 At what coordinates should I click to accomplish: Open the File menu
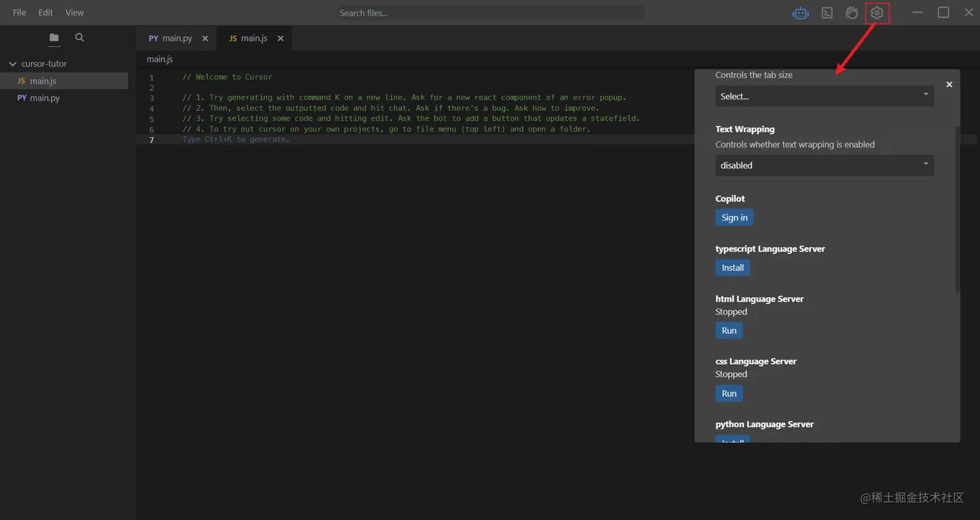(x=19, y=12)
